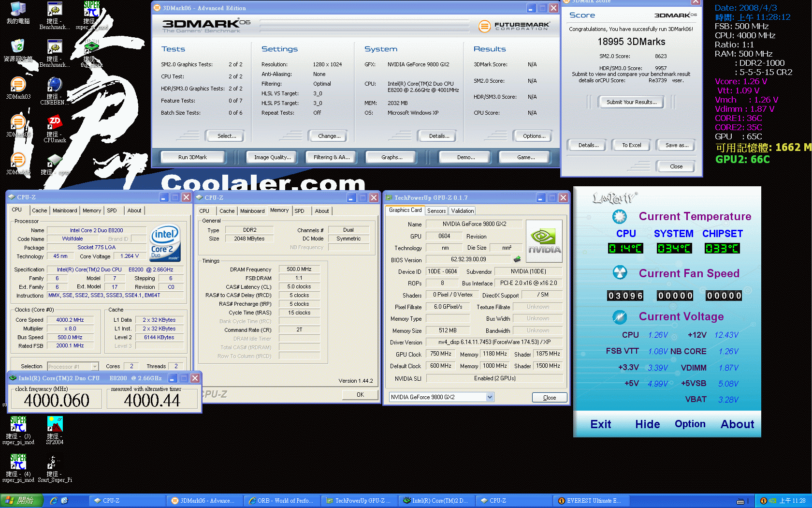Click the 4000.060 clock frequency readout

coord(57,400)
